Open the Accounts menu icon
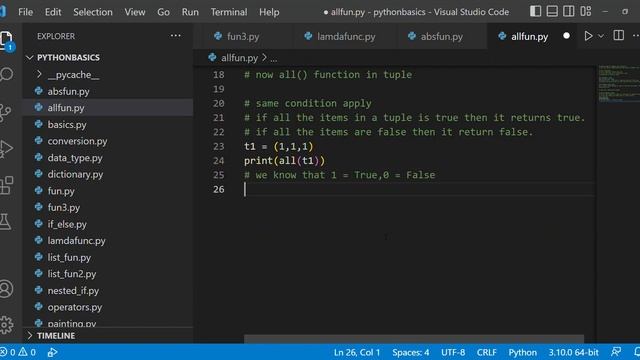Image resolution: width=640 pixels, height=360 pixels. pyautogui.click(x=6, y=289)
